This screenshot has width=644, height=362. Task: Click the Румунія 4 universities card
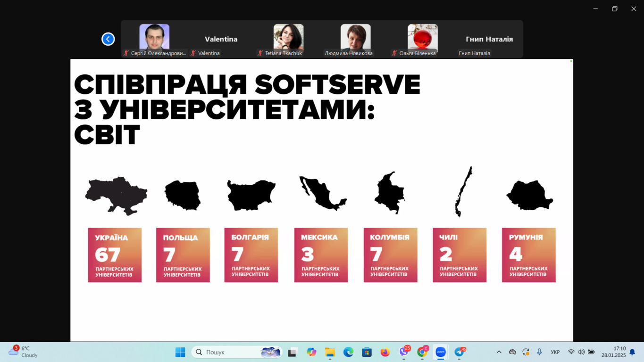[x=529, y=255]
